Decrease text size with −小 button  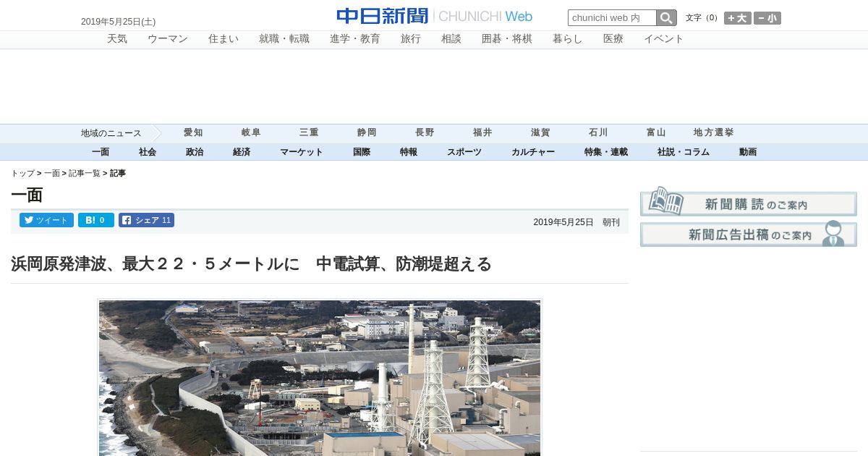[767, 18]
